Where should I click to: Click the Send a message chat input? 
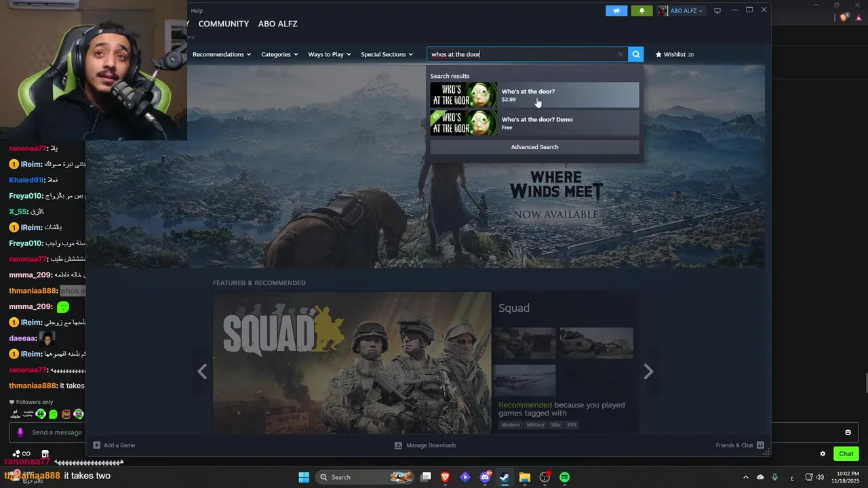tap(57, 432)
